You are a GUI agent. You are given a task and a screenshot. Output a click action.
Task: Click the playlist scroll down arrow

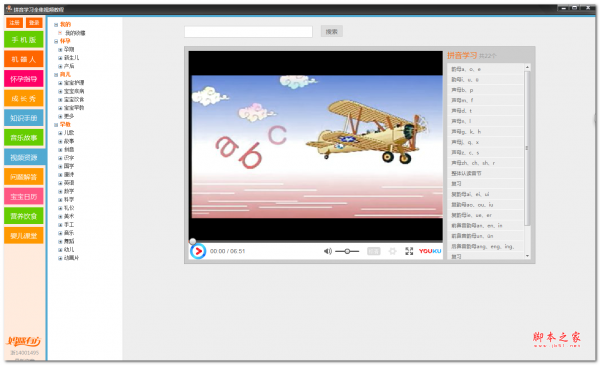point(527,256)
